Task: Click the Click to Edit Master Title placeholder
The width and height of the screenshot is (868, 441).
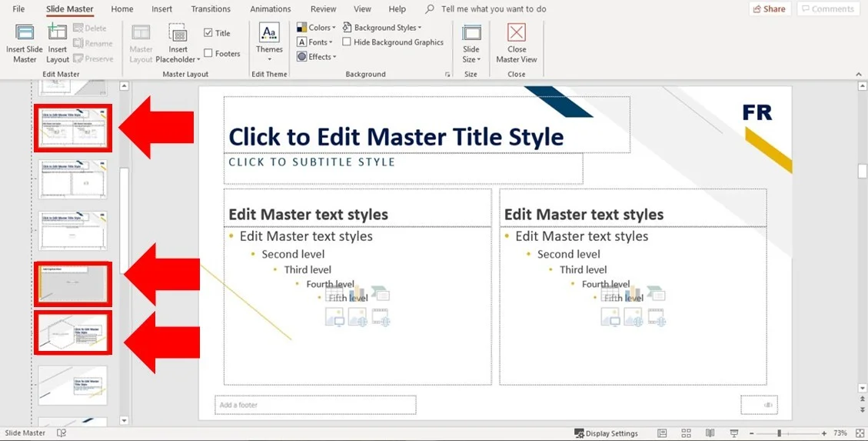Action: click(427, 125)
